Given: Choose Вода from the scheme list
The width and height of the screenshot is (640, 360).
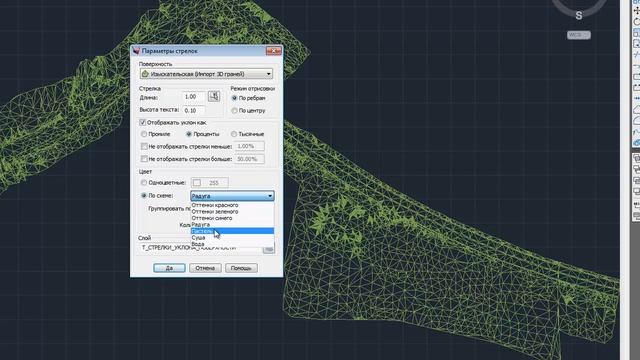Looking at the screenshot, I should (x=232, y=244).
